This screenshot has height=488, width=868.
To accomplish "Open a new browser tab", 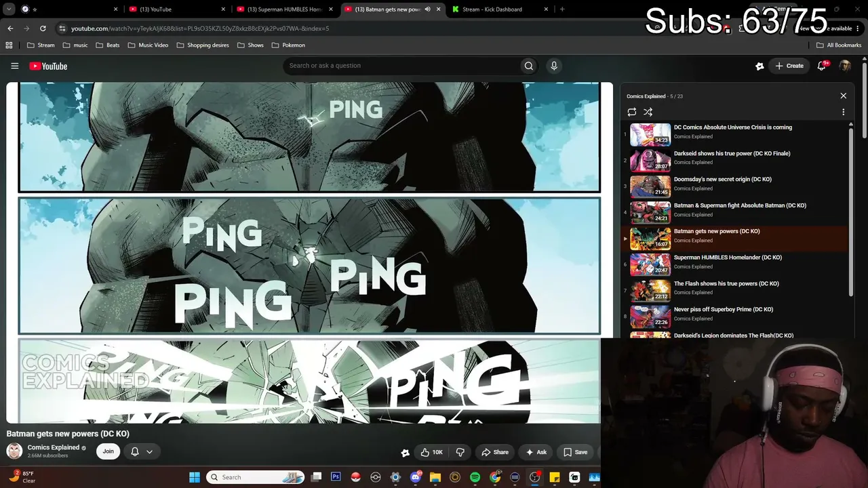I will point(562,9).
